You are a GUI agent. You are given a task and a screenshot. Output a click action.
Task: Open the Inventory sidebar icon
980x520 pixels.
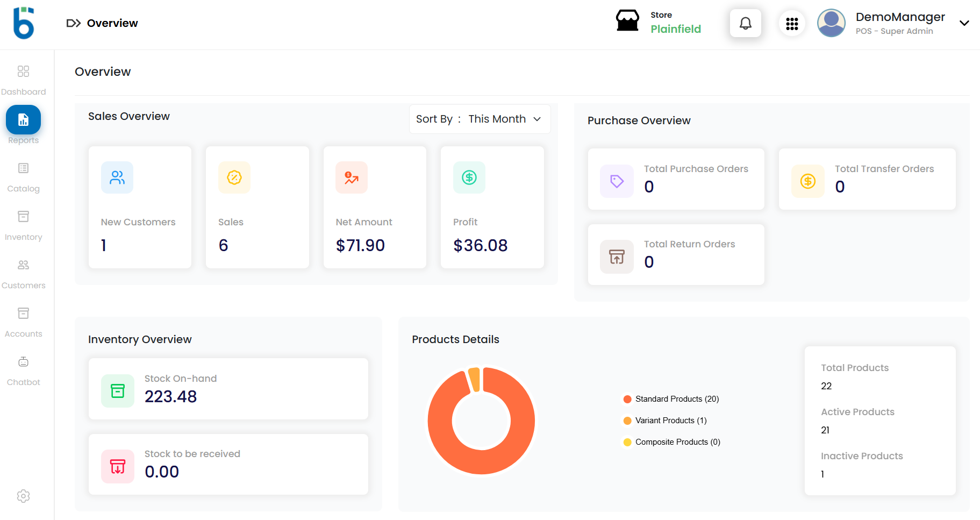(x=23, y=217)
